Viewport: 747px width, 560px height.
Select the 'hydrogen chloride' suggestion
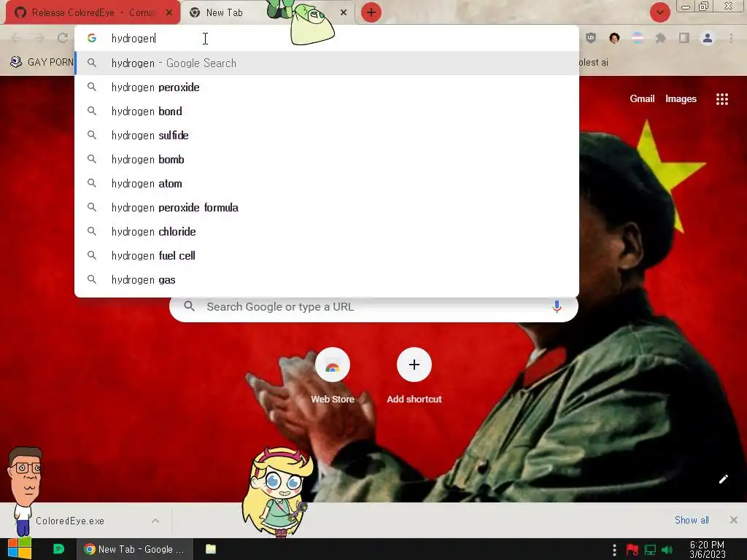[x=327, y=231]
